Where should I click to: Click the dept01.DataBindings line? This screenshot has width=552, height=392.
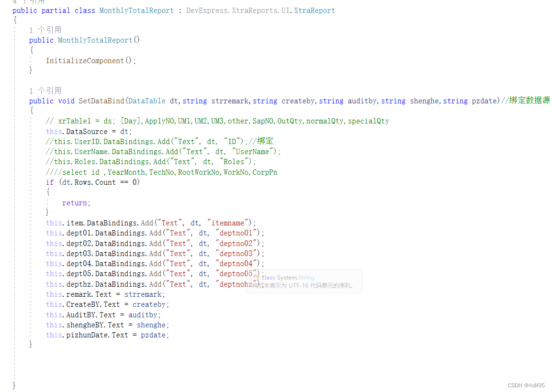[x=155, y=233]
